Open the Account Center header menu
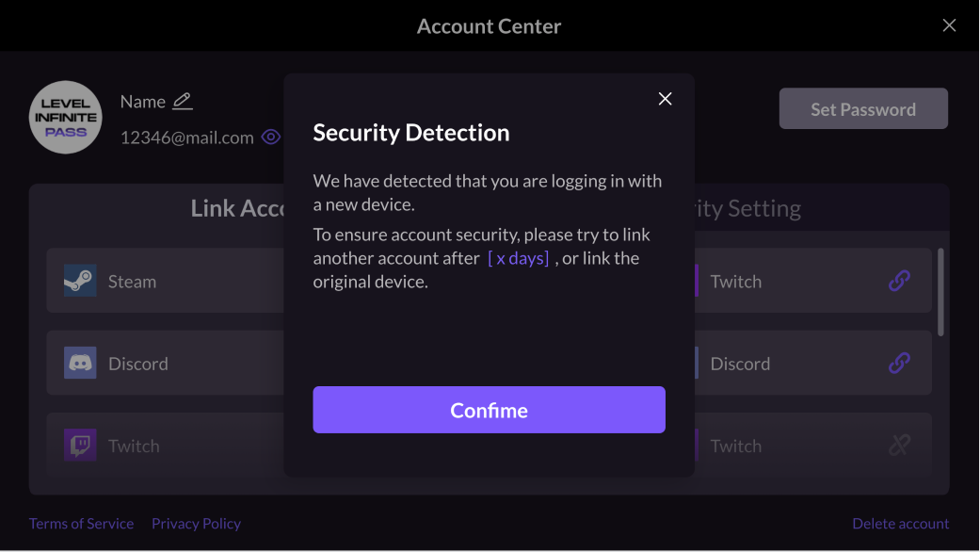980x552 pixels. click(x=489, y=25)
